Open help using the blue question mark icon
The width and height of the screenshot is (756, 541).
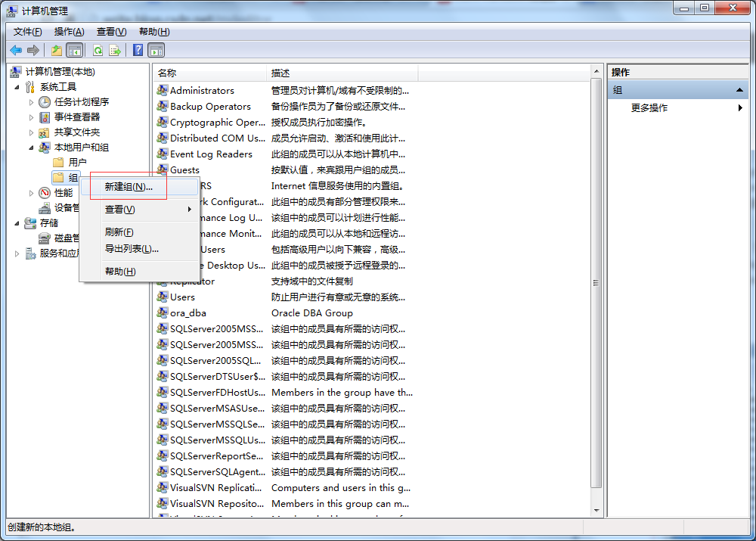point(138,50)
